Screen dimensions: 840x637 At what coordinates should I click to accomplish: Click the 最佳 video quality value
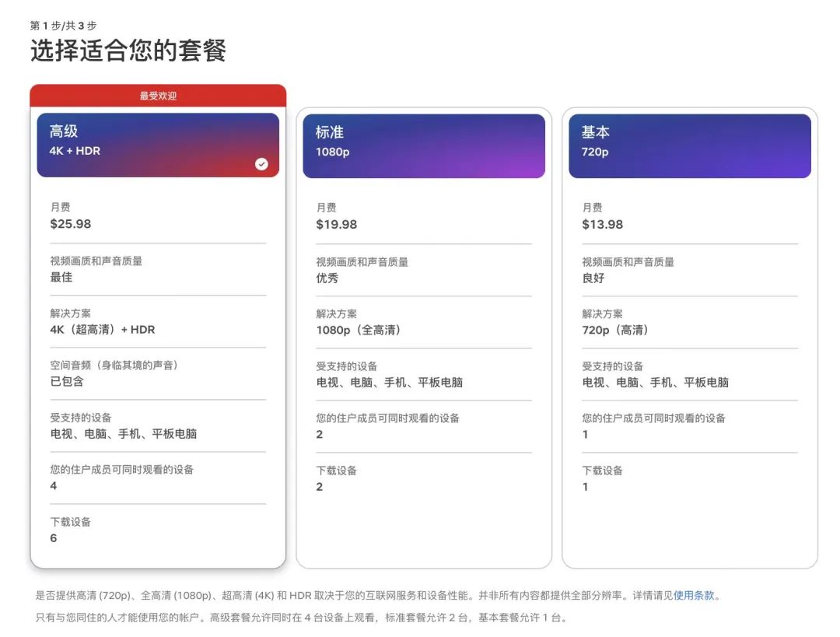tap(61, 277)
